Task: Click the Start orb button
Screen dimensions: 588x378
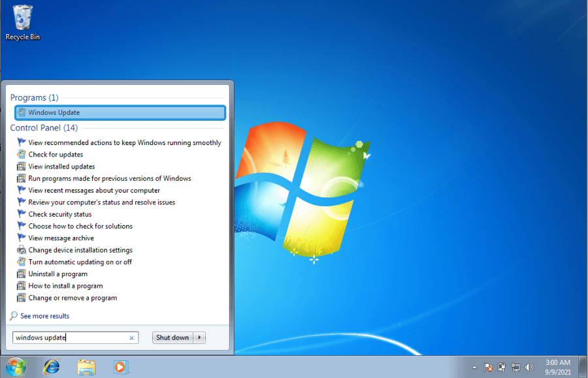Action: [x=16, y=367]
